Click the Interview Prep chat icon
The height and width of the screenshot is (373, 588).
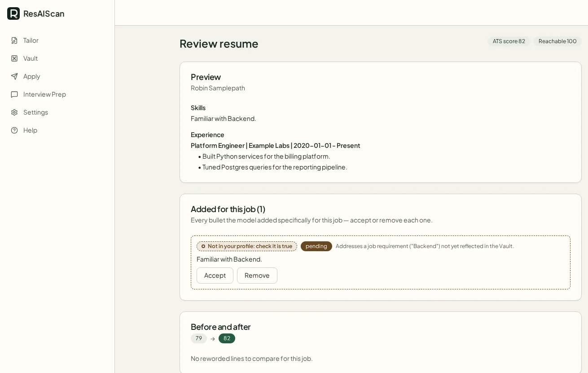[14, 94]
